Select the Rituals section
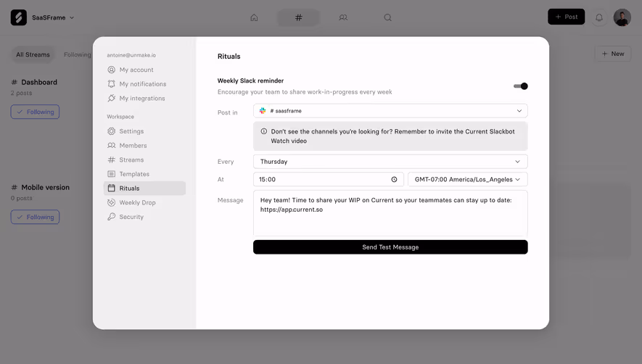The width and height of the screenshot is (642, 364). 144,189
